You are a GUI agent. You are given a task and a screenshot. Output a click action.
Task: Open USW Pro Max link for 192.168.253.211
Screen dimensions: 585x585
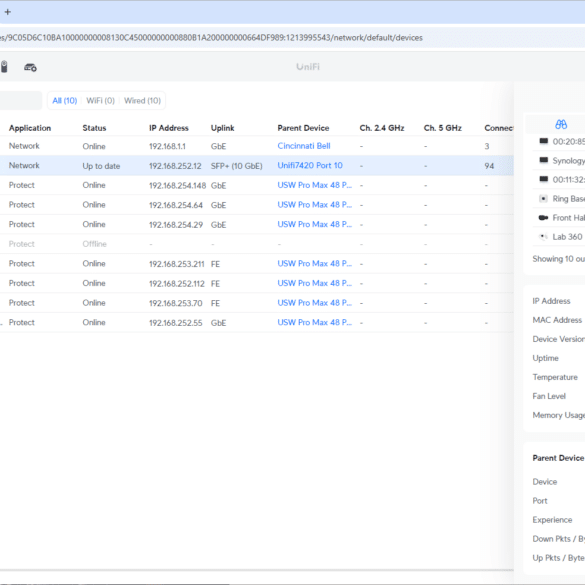(315, 264)
